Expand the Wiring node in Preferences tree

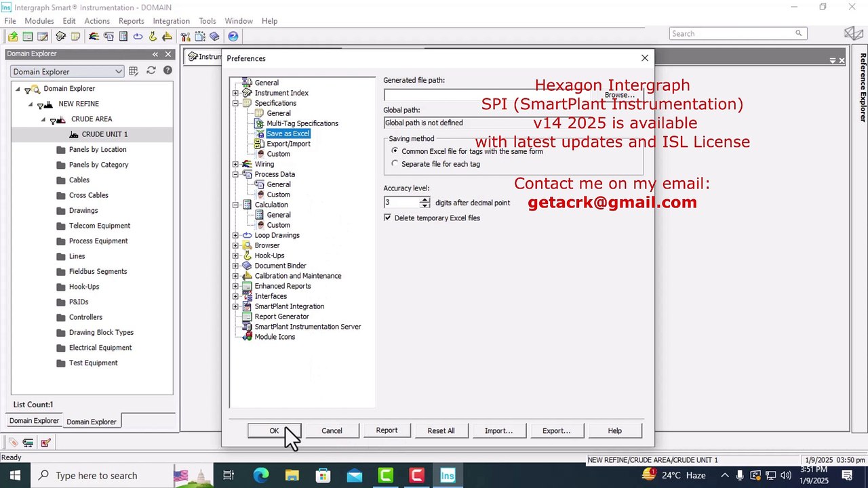[x=235, y=164]
